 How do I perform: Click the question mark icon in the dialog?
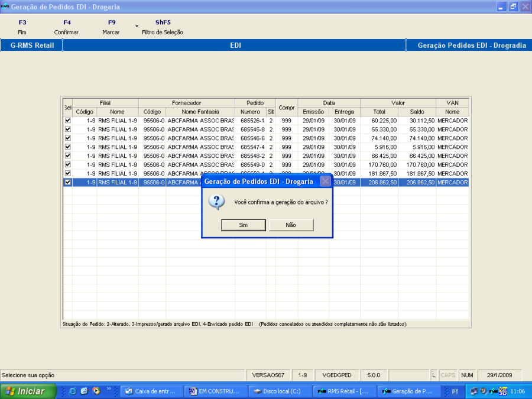216,202
